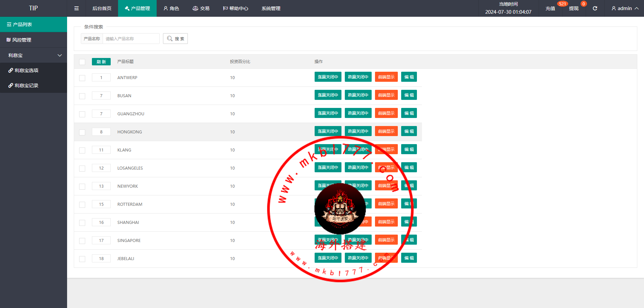Image resolution: width=644 pixels, height=308 pixels.
Task: Check the ROTTERDAM row checkbox
Action: [x=82, y=205]
